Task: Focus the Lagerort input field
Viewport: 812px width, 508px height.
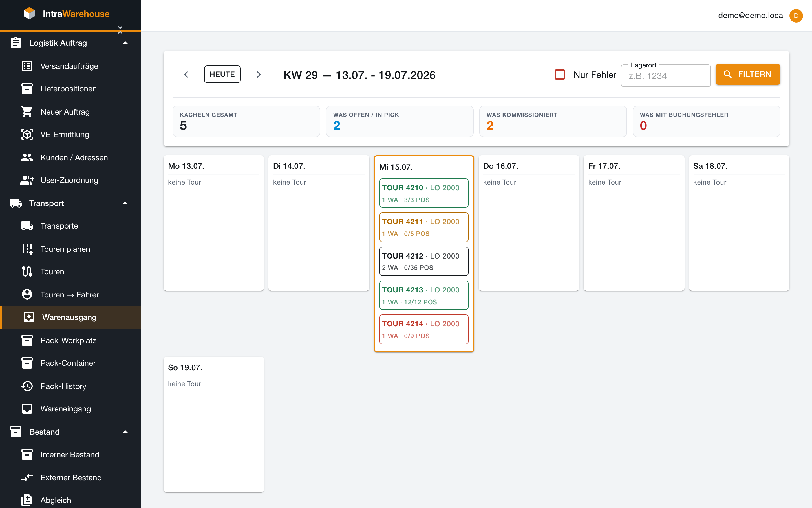Action: 666,76
